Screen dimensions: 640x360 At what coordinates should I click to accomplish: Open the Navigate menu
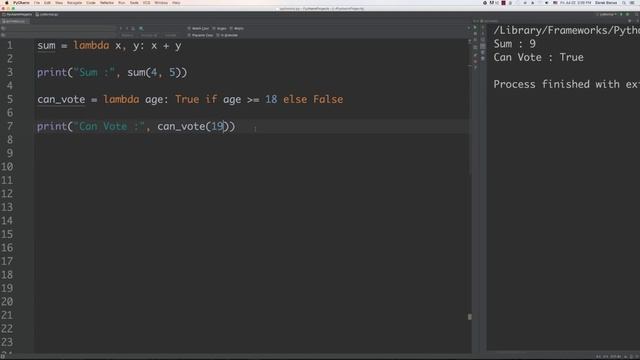[74, 2]
